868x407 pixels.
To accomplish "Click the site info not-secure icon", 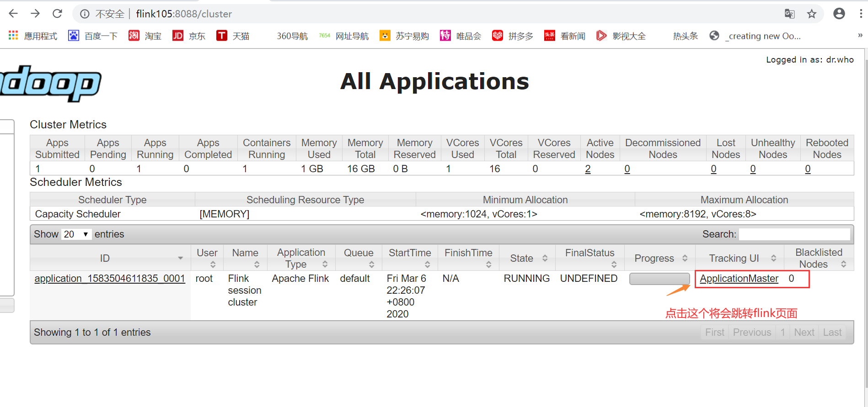I will tap(85, 14).
